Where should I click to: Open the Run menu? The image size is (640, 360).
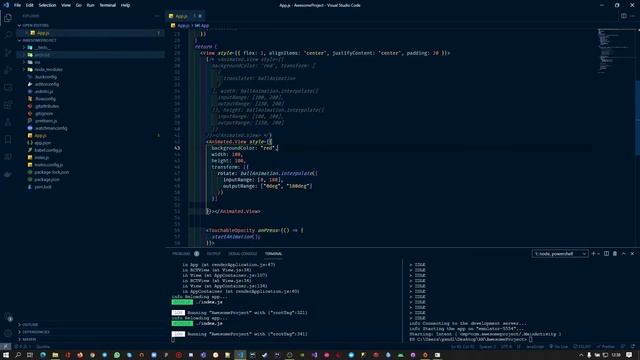pos(90,5)
